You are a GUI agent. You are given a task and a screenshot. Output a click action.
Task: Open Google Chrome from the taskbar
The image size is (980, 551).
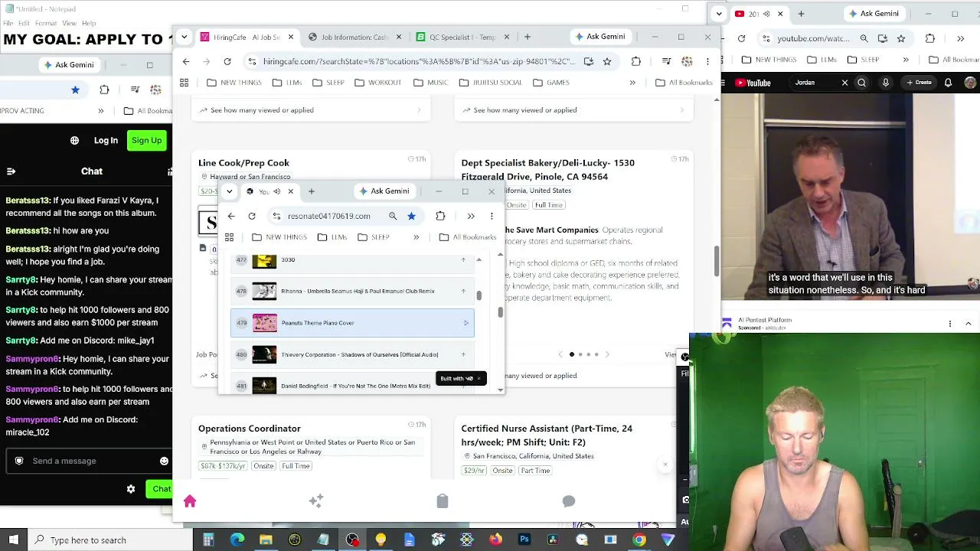(x=639, y=540)
